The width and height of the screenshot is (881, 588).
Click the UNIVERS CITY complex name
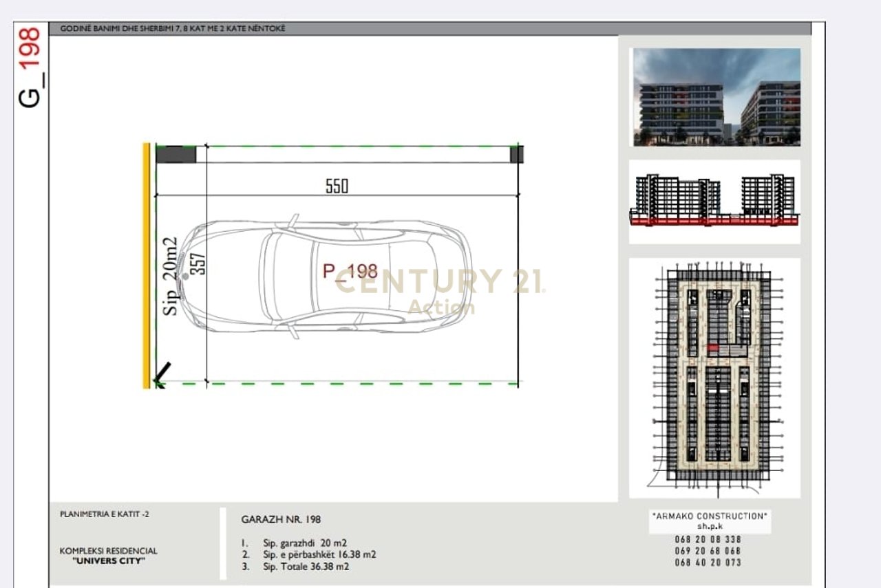click(x=109, y=560)
